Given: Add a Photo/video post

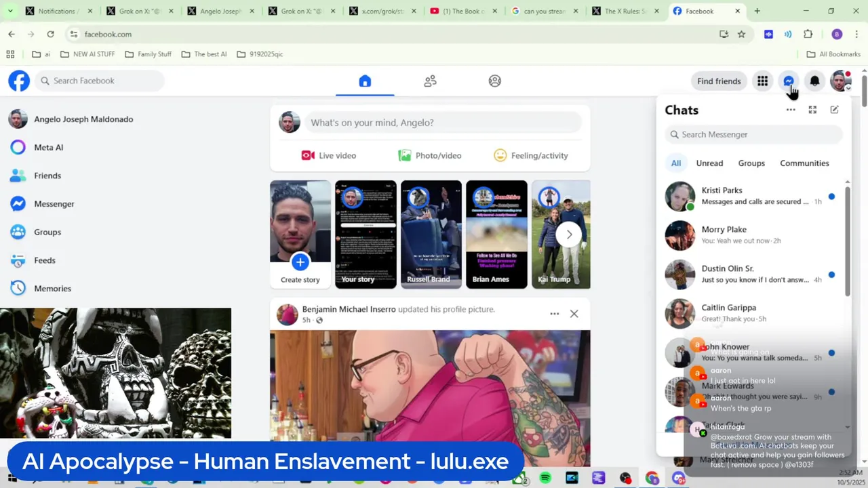Looking at the screenshot, I should click(x=430, y=156).
